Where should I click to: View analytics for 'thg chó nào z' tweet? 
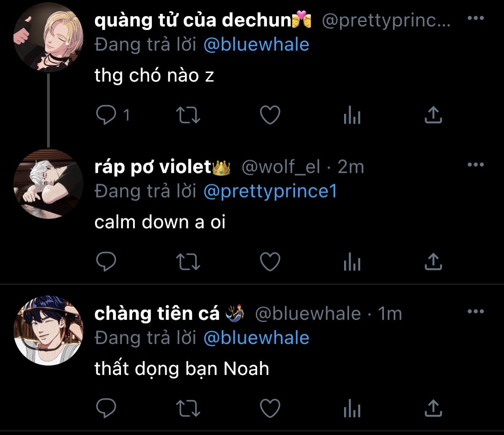pyautogui.click(x=352, y=115)
